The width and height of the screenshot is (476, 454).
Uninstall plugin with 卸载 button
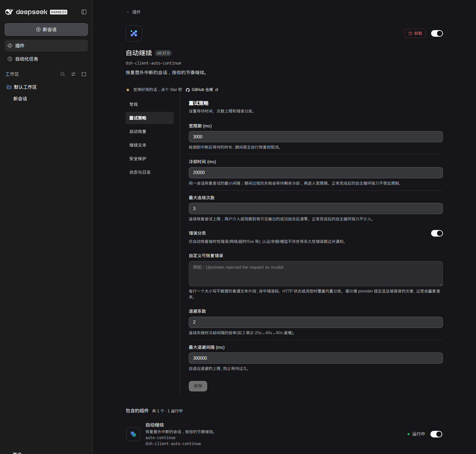point(415,33)
